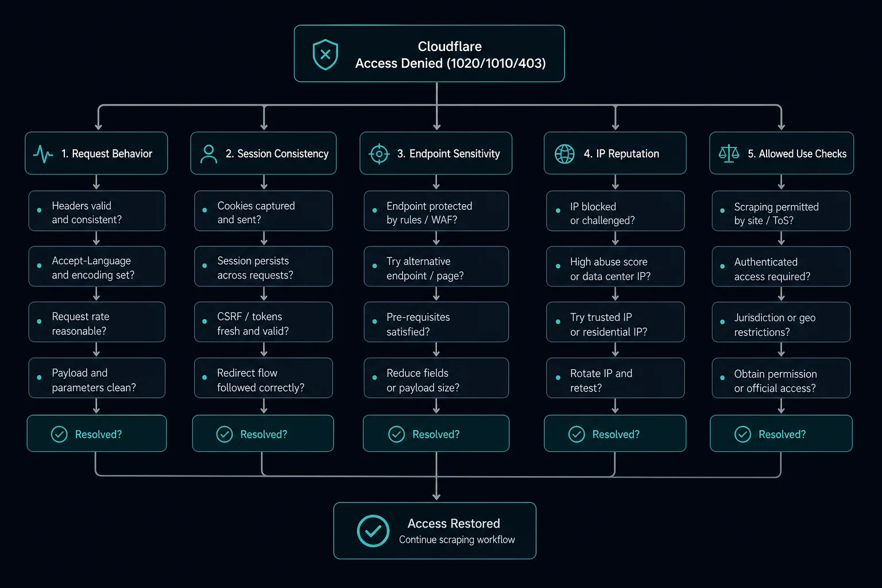
Task: Click the Headers valid and consistent box
Action: coord(97,211)
